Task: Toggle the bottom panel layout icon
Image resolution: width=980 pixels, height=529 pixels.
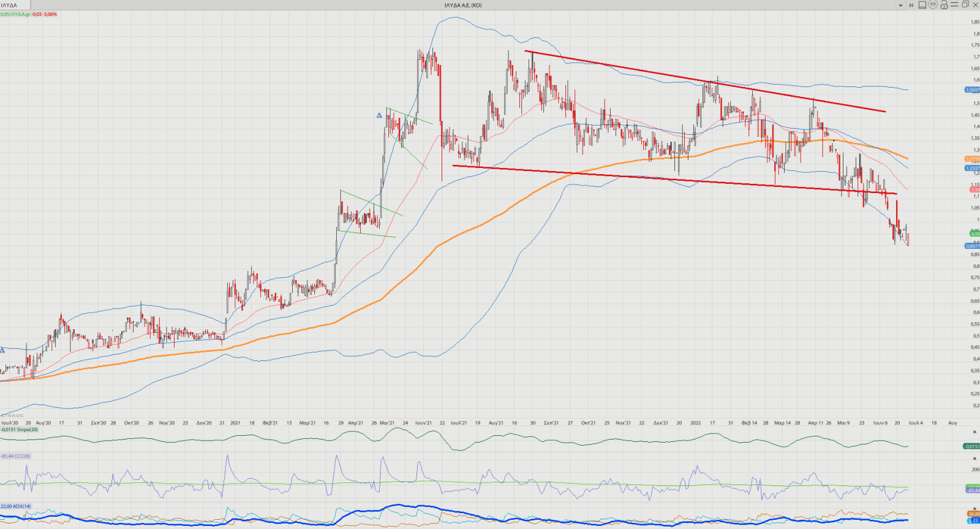Action: tap(922, 5)
